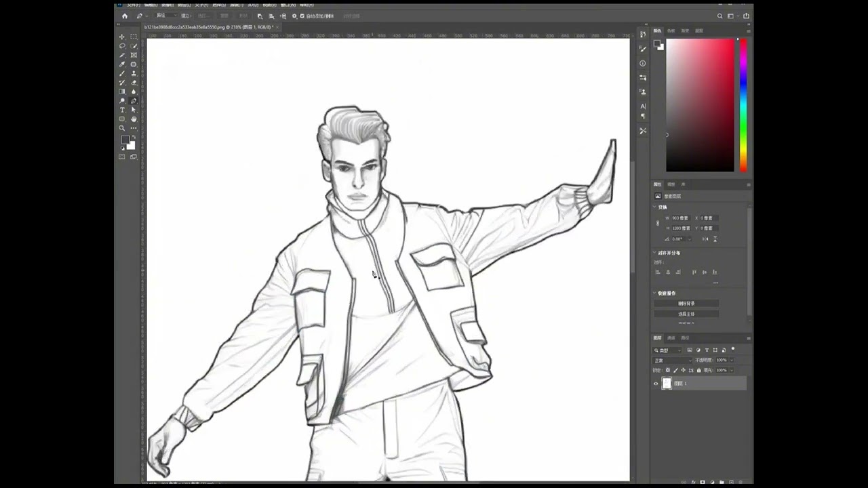The width and height of the screenshot is (868, 488).
Task: Click the rainbow hue slider strip
Action: 743,105
